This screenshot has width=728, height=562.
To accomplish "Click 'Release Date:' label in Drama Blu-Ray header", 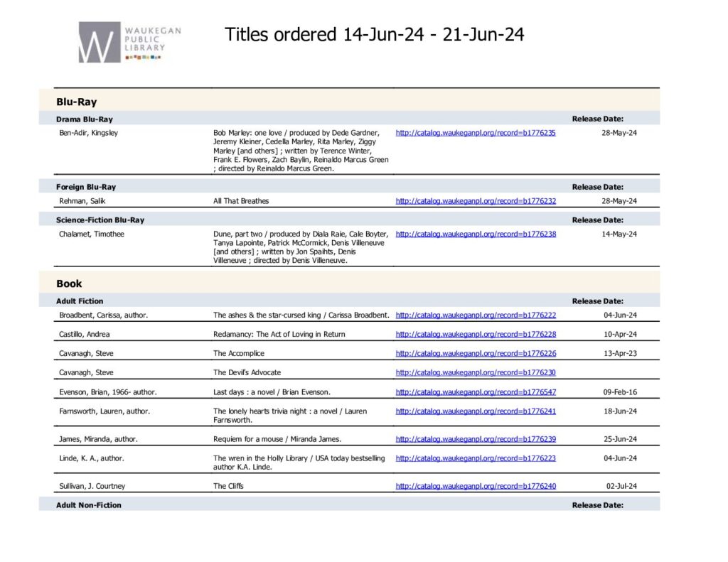I will [x=597, y=119].
